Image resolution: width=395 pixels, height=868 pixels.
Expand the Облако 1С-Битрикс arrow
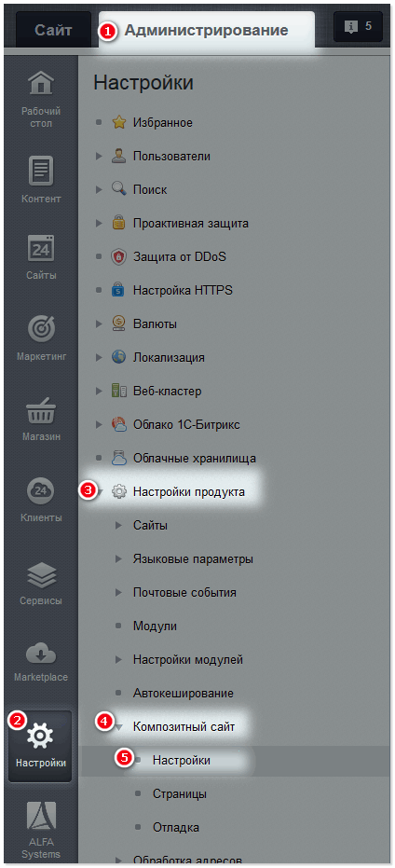pyautogui.click(x=99, y=424)
